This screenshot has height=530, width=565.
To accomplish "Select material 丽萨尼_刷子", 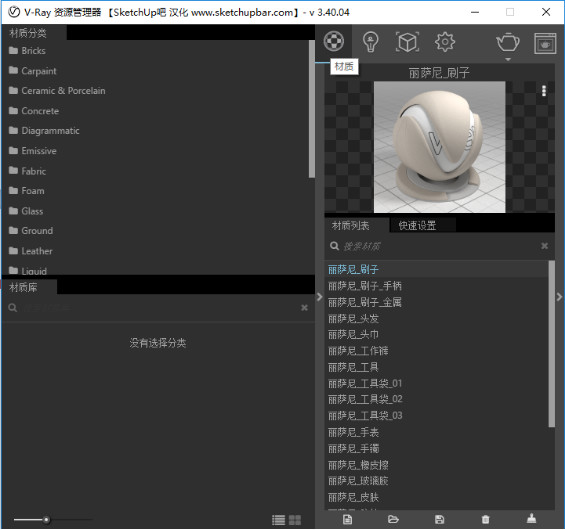I will coord(436,270).
